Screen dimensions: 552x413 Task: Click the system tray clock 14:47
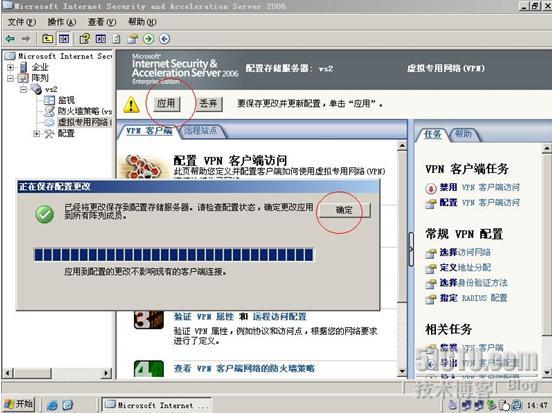(x=537, y=405)
